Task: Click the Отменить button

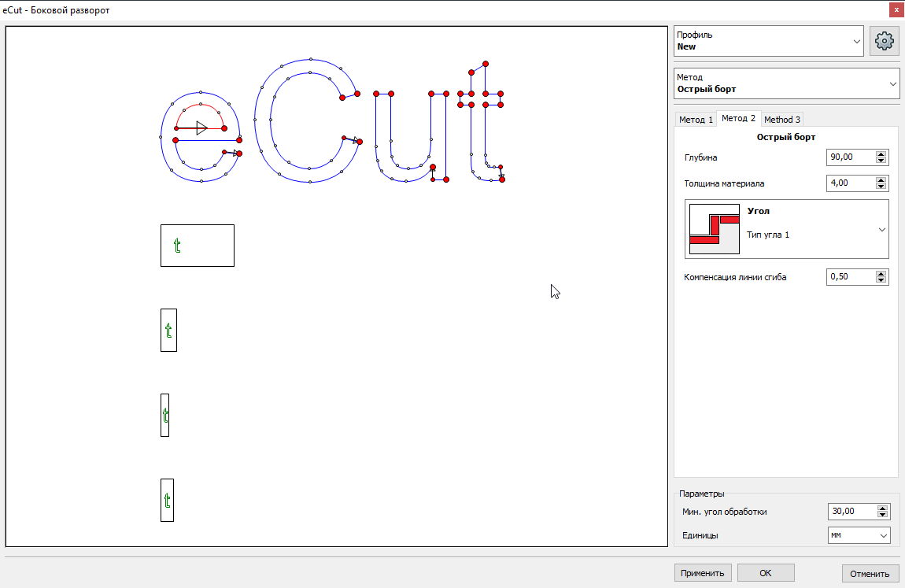Action: pos(870,574)
